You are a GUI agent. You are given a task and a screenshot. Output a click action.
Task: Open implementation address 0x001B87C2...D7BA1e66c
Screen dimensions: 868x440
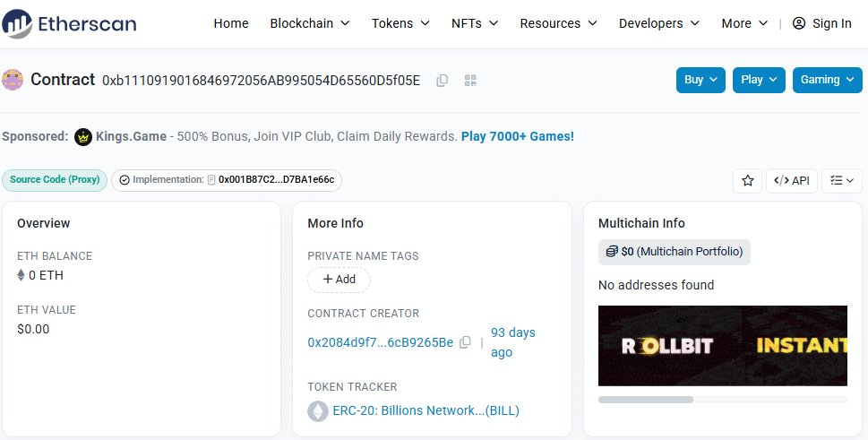(x=276, y=180)
